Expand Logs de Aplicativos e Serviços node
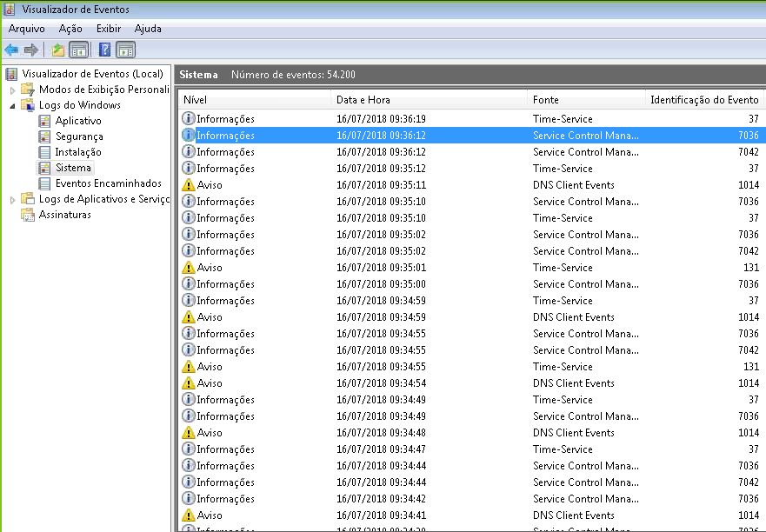 (x=13, y=199)
